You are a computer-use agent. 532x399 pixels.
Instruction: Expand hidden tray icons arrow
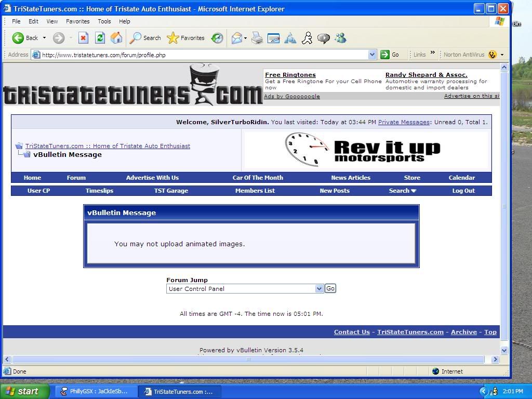pyautogui.click(x=483, y=391)
